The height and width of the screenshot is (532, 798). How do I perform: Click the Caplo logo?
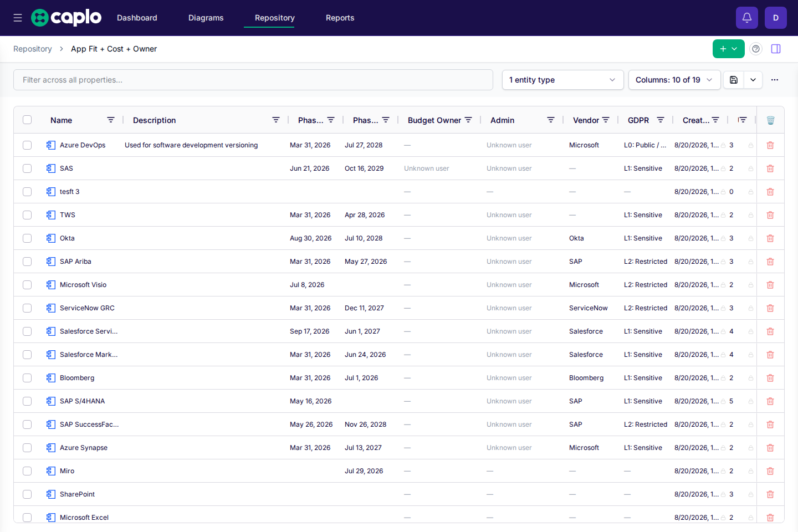(x=66, y=18)
